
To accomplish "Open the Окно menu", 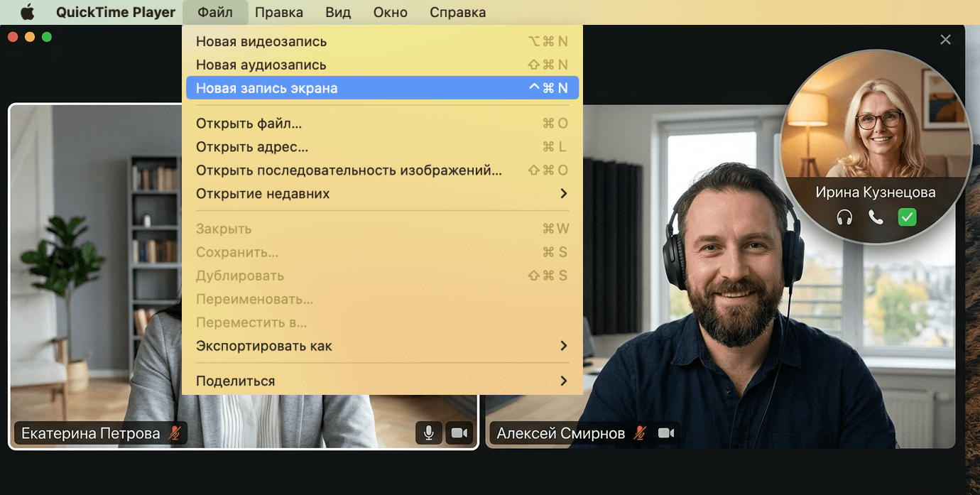I will click(x=391, y=12).
